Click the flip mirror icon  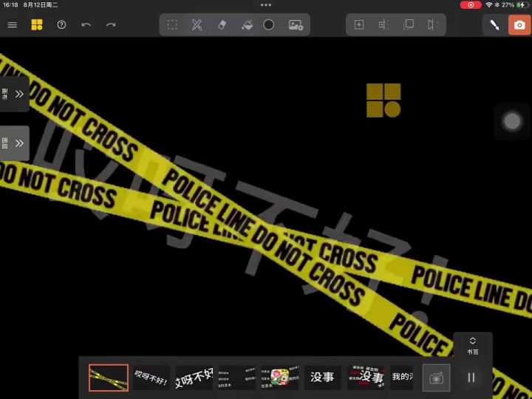pyautogui.click(x=433, y=25)
